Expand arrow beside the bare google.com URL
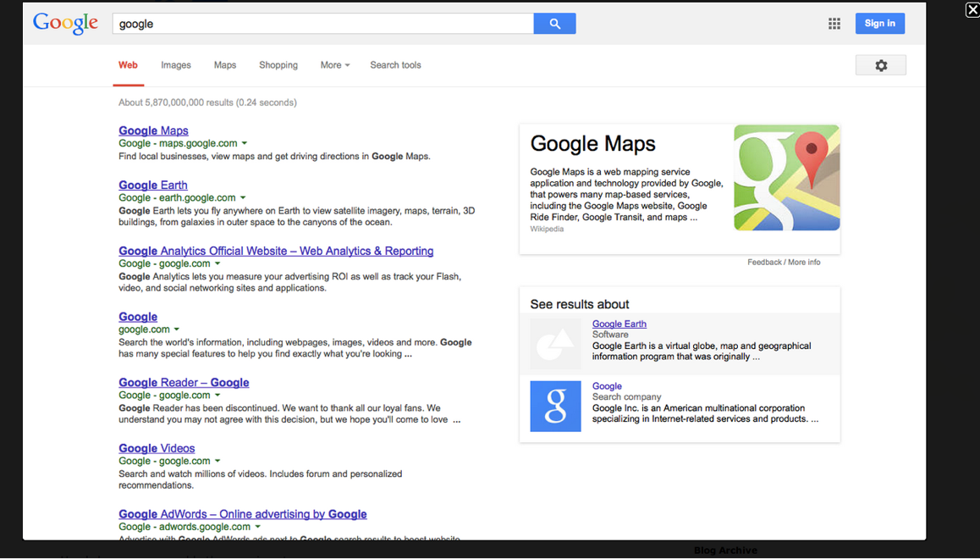The height and width of the screenshot is (559, 980). 177,329
